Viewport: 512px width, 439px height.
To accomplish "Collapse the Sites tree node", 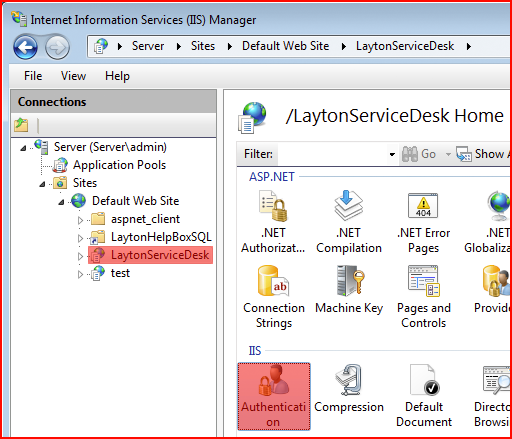I will pyautogui.click(x=42, y=184).
